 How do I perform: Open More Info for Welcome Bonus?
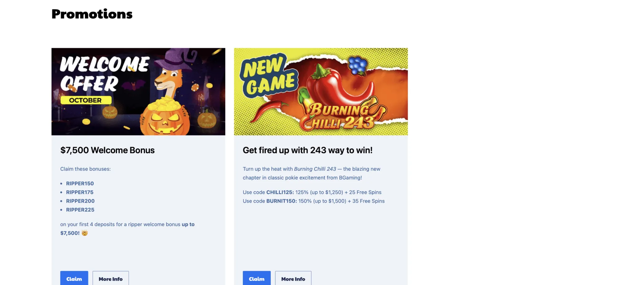(x=111, y=278)
